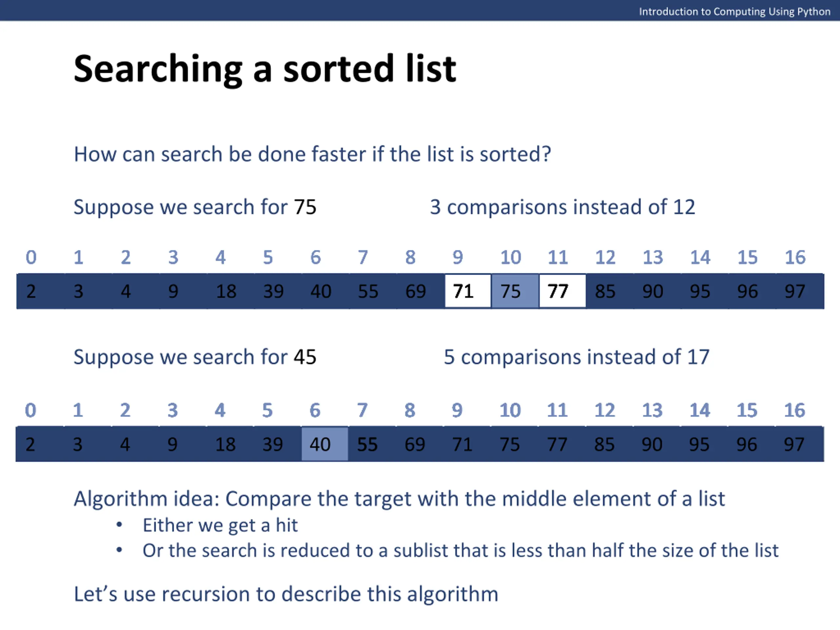
Task: Click the '5 comparisons instead of 17' text
Action: (576, 357)
